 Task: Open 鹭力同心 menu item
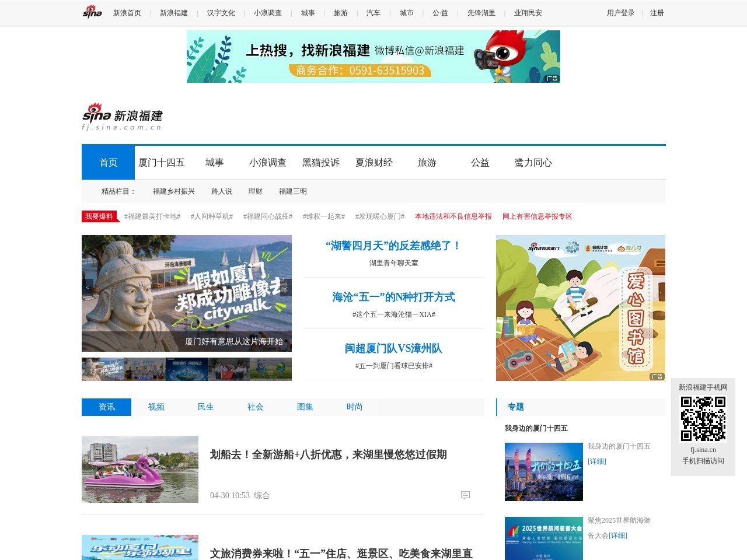[x=533, y=162]
